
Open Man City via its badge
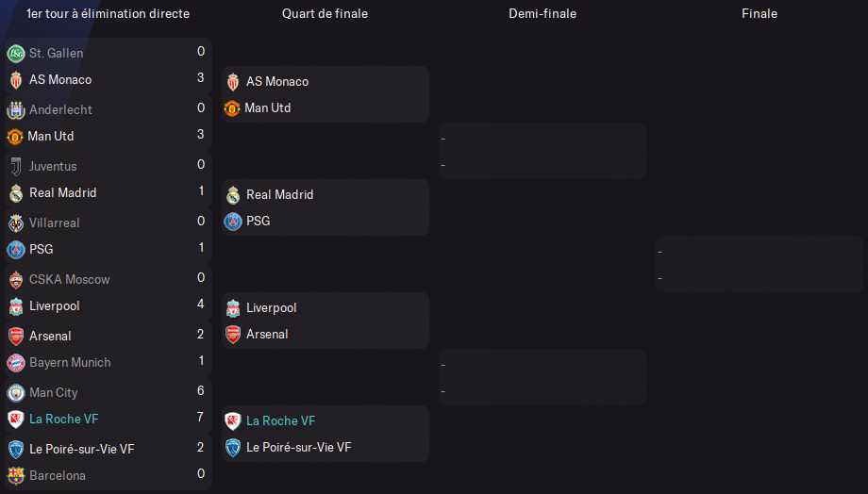coord(15,393)
